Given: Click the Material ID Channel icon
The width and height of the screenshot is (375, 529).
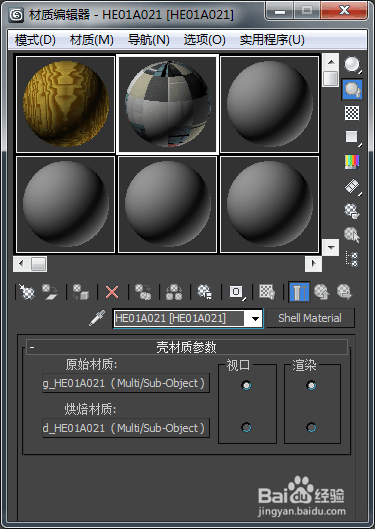Looking at the screenshot, I should pyautogui.click(x=237, y=292).
